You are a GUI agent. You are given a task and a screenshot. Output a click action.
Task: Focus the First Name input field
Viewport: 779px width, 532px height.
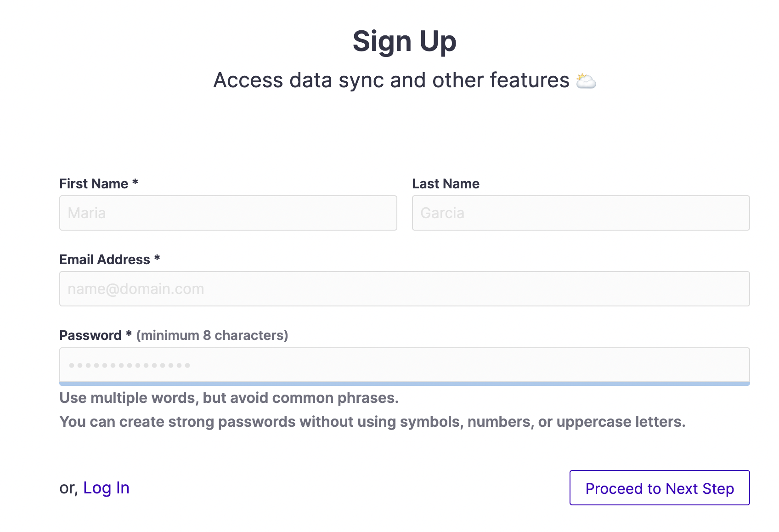(x=228, y=213)
